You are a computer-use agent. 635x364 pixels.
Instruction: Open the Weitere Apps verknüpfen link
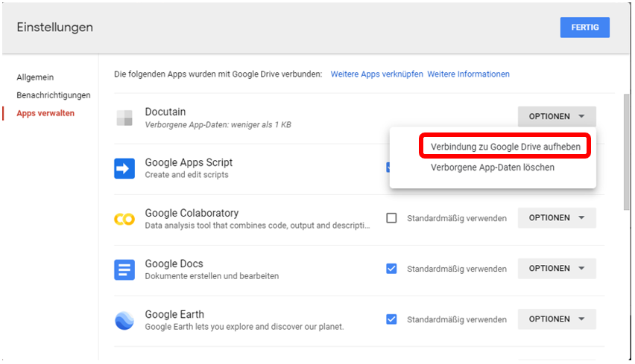(376, 74)
